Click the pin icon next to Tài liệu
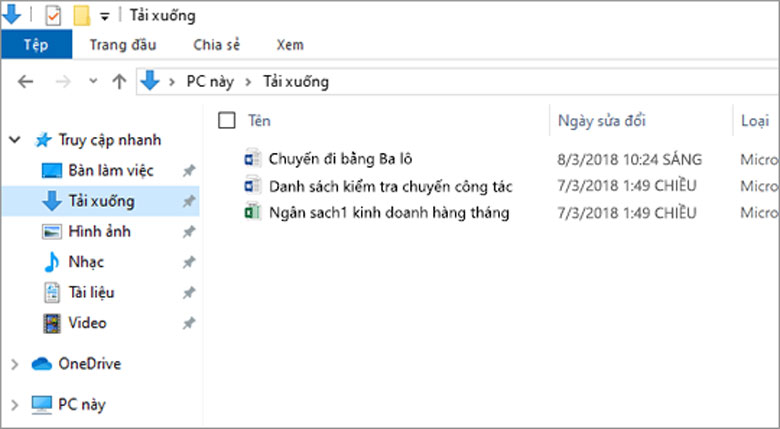The image size is (780, 429). coord(189,293)
